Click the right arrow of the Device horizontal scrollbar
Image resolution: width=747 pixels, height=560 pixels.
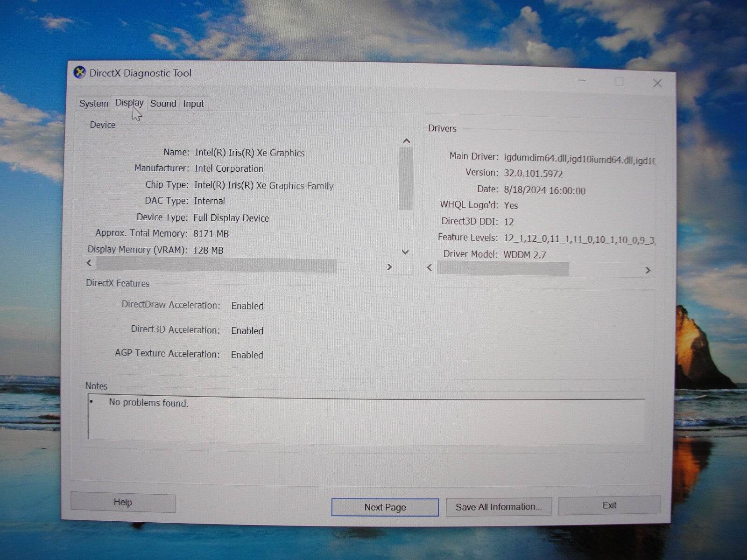(x=389, y=266)
